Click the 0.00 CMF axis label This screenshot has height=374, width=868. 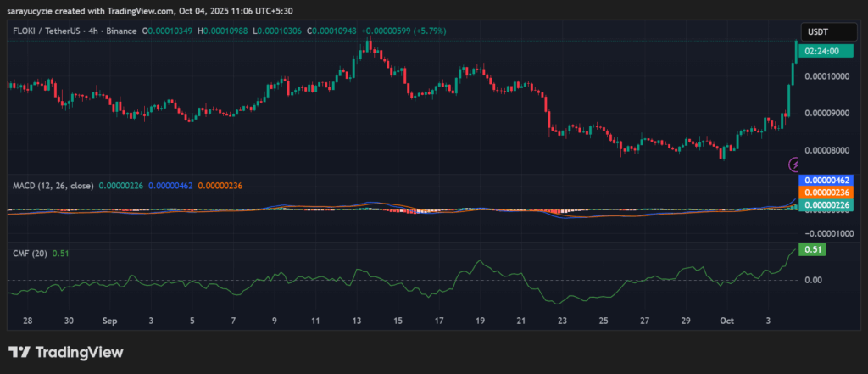click(x=811, y=280)
